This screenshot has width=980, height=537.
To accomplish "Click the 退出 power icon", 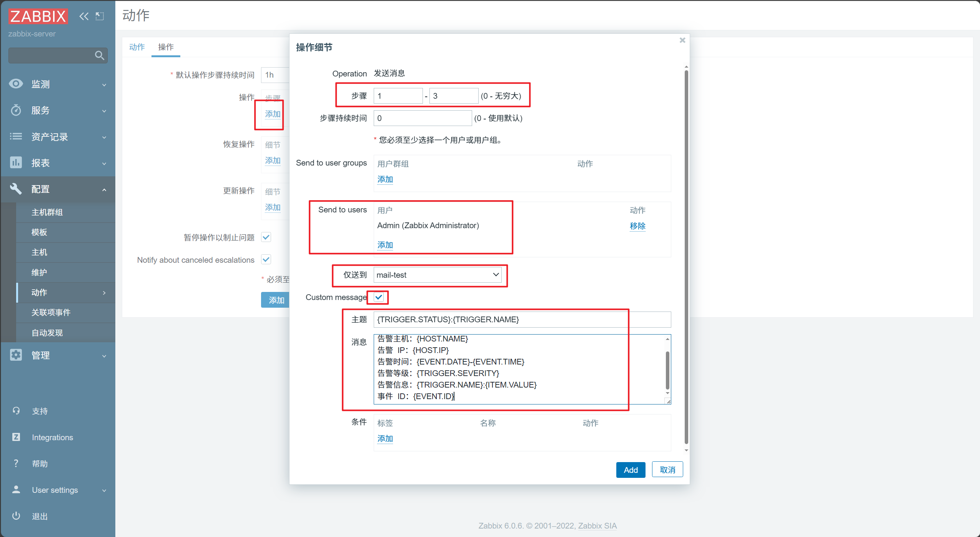I will (x=16, y=516).
